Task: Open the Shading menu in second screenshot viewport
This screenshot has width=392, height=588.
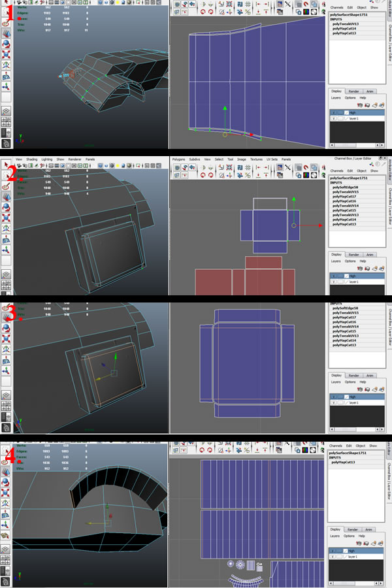Action: 31,159
